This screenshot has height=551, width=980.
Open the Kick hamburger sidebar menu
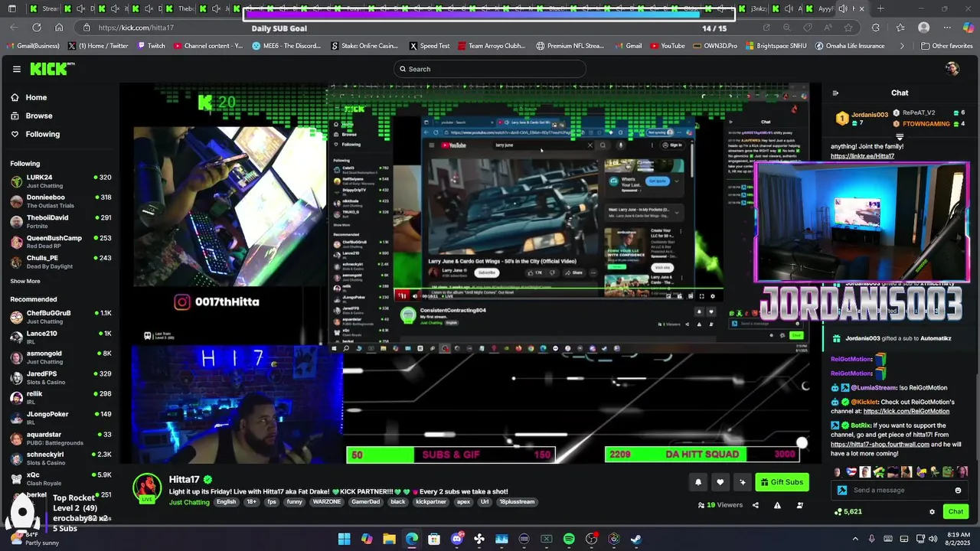tap(16, 69)
